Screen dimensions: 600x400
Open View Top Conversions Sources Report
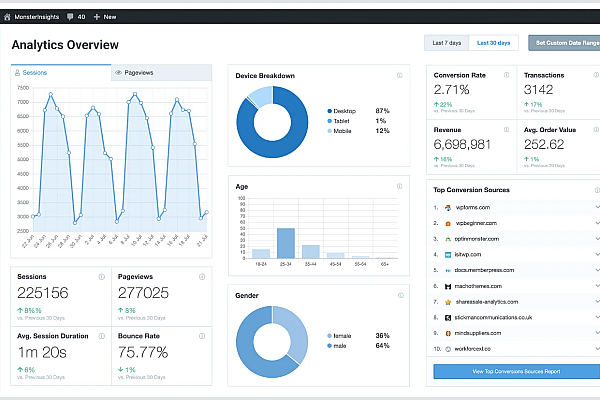tap(515, 371)
